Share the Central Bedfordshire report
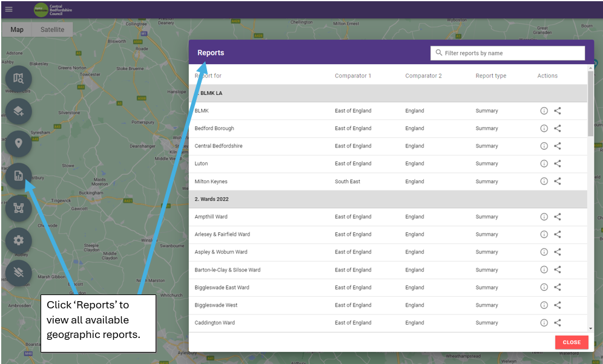This screenshot has width=603, height=364. pos(557,146)
